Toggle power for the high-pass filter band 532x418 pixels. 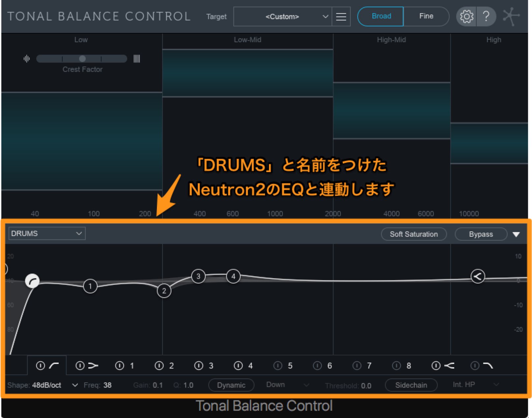40,366
